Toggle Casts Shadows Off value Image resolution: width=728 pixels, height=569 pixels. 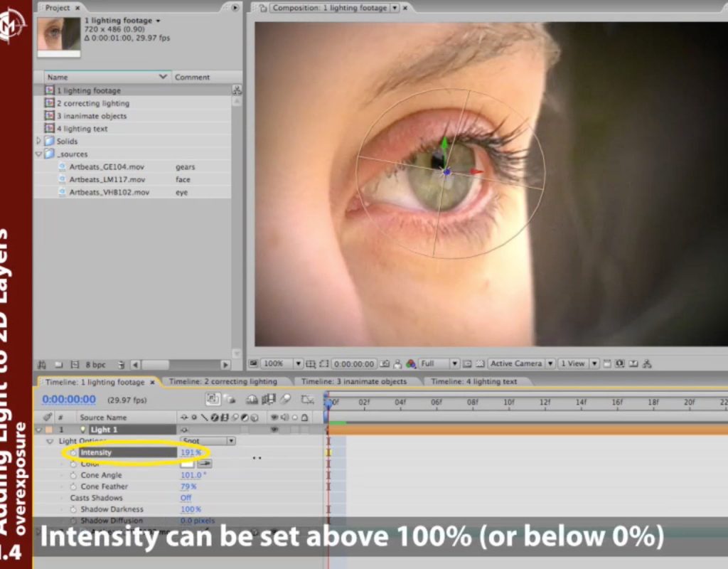[186, 498]
